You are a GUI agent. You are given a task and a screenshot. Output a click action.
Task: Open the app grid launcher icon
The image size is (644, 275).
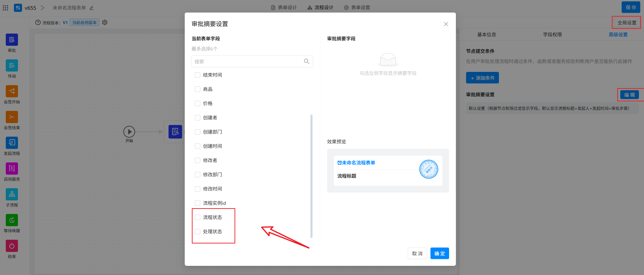pos(5,7)
